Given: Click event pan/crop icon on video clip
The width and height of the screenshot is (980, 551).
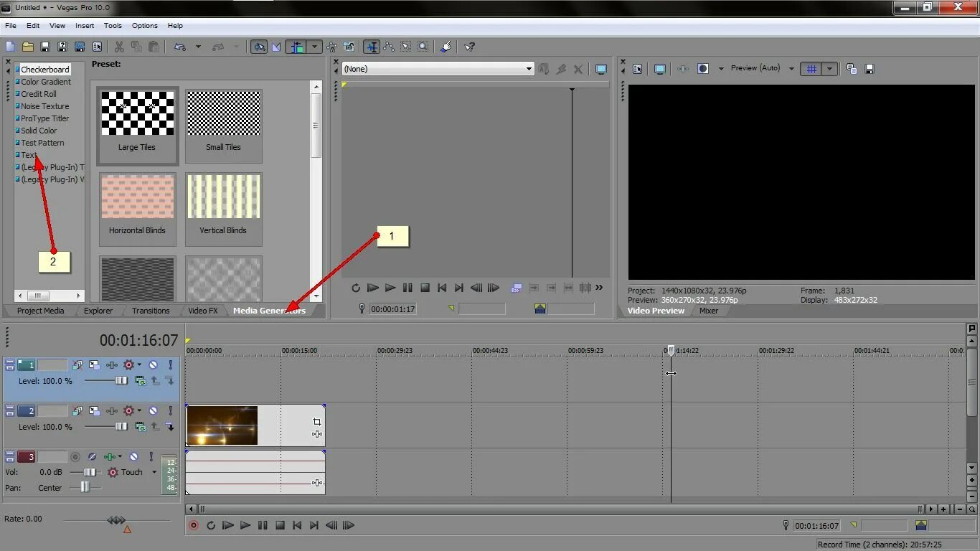Looking at the screenshot, I should (x=317, y=422).
